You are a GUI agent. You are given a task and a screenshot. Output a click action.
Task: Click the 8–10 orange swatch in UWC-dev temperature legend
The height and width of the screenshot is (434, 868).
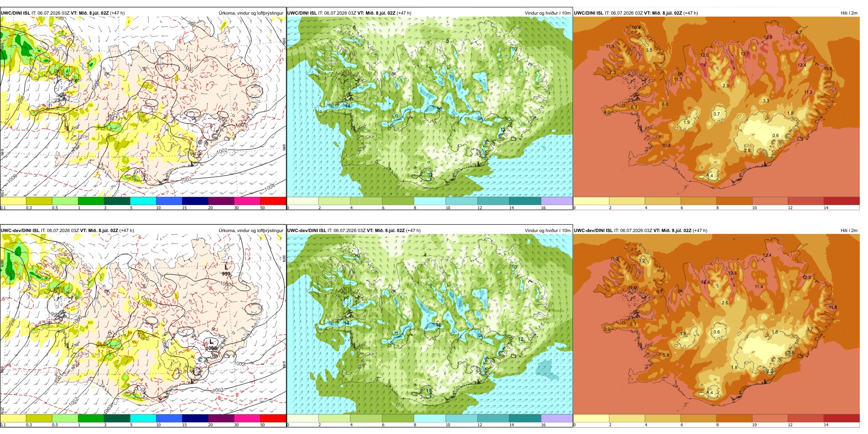coord(734,418)
